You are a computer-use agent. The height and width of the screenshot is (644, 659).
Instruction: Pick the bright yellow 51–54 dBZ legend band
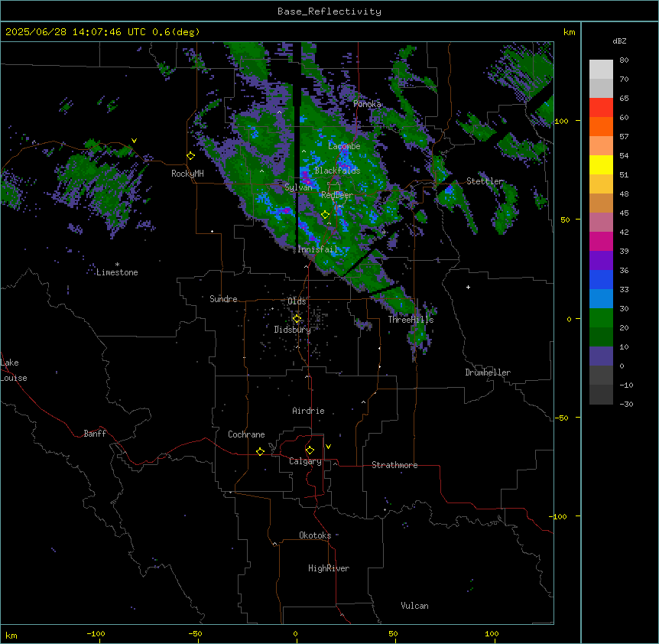[601, 165]
